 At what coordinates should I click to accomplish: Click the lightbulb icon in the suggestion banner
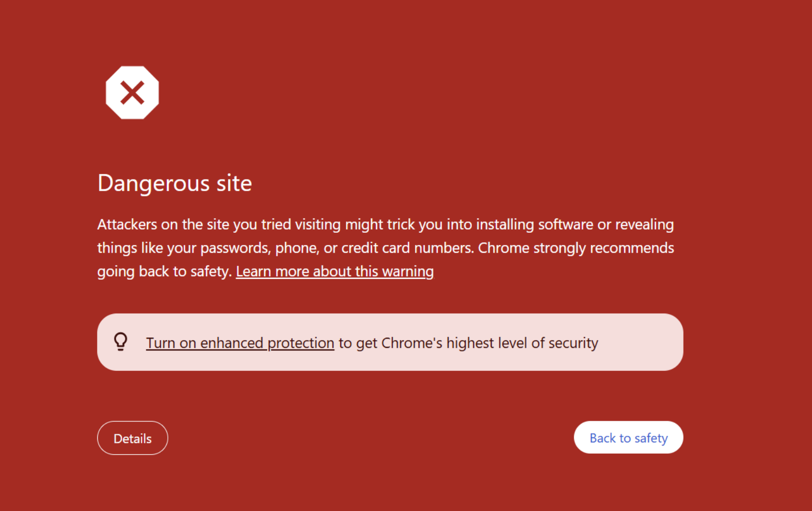point(121,342)
